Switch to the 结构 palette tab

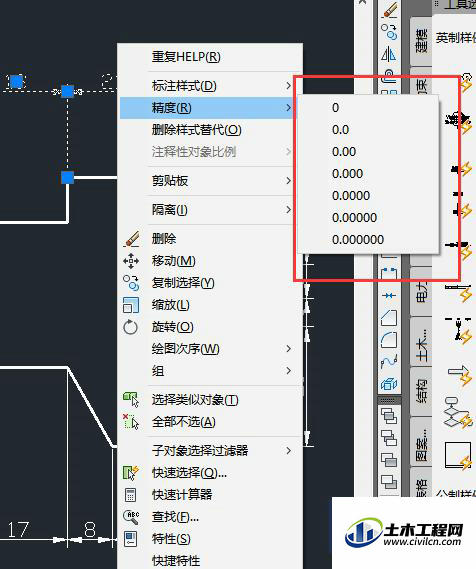click(x=421, y=391)
